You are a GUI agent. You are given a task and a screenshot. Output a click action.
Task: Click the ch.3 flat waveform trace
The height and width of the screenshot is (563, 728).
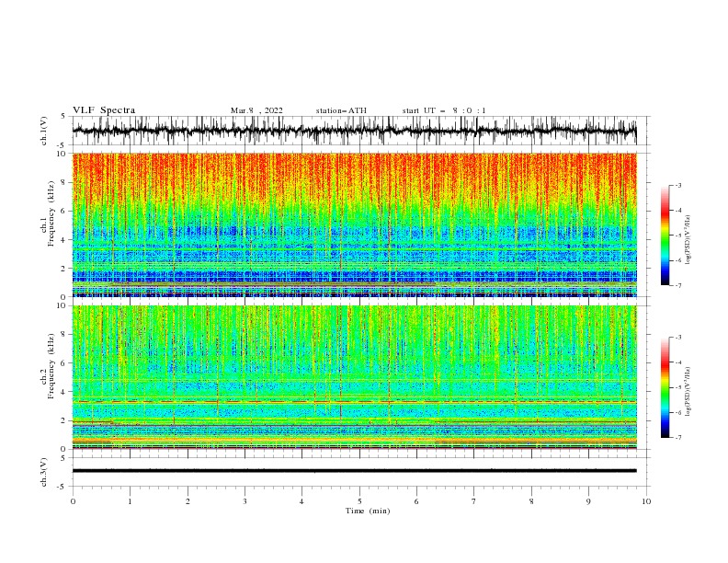tap(354, 471)
